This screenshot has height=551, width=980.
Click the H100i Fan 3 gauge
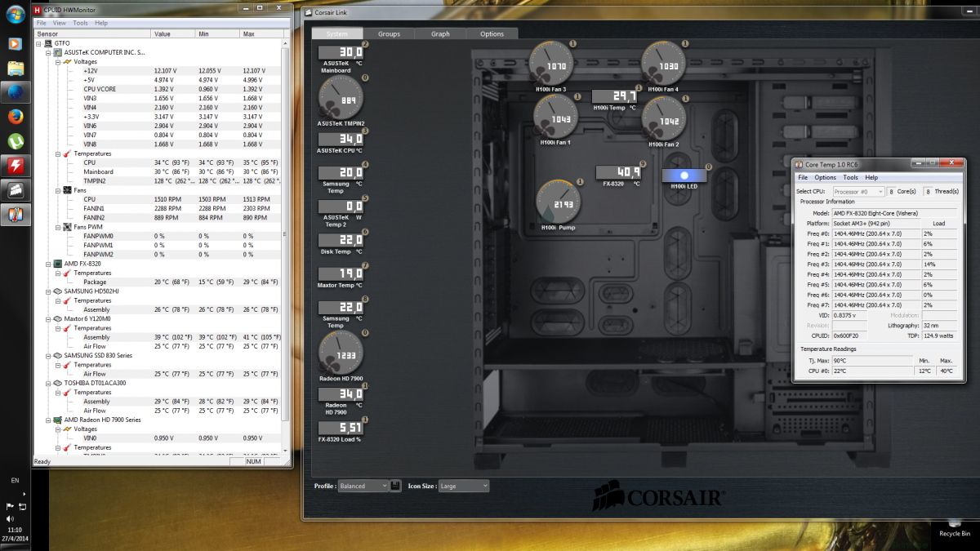coord(551,63)
